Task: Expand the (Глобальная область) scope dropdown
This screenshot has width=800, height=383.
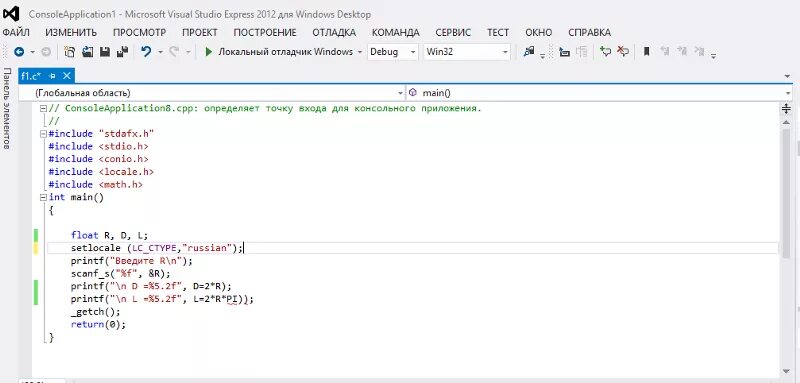Action: [x=401, y=93]
